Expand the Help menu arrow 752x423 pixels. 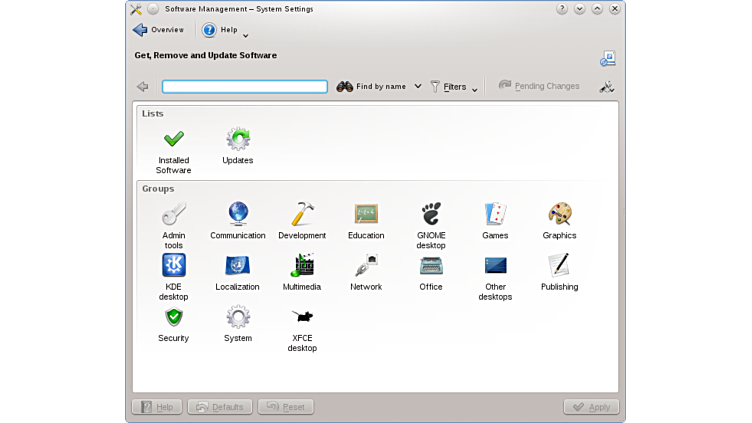[x=246, y=36]
